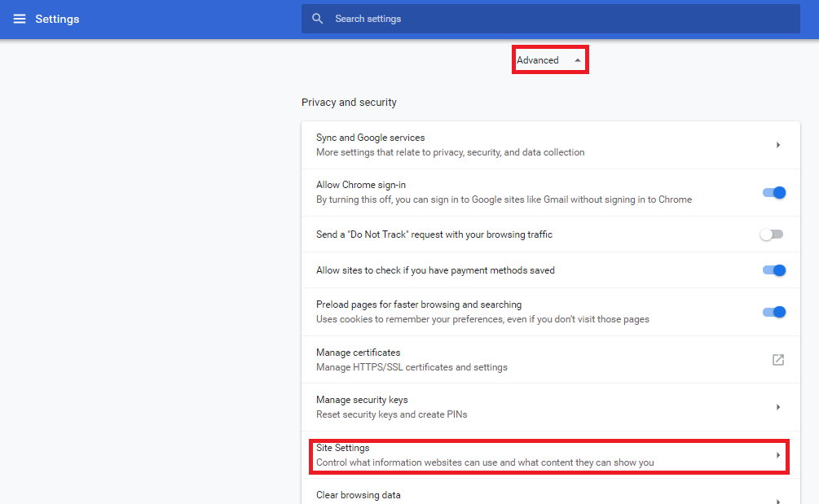This screenshot has width=819, height=504.
Task: Click the external link icon for Manage certificates
Action: (777, 360)
